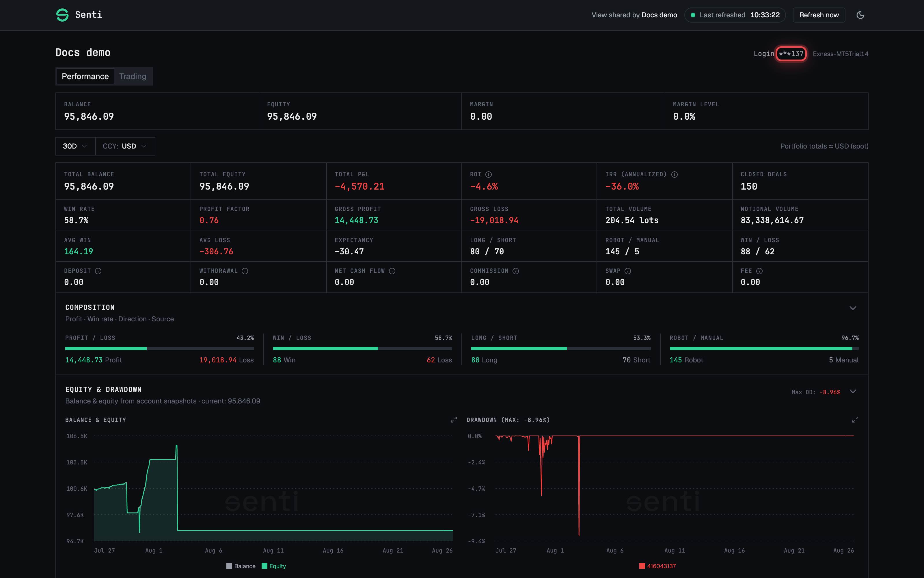This screenshot has width=924, height=578.
Task: Click the ROI value -4.6%
Action: click(x=484, y=187)
